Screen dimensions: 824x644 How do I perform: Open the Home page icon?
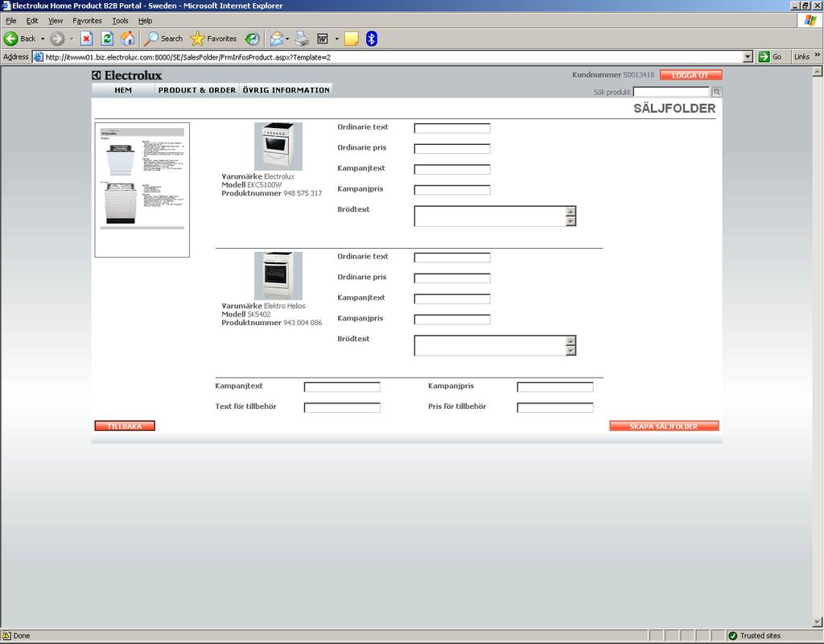128,39
